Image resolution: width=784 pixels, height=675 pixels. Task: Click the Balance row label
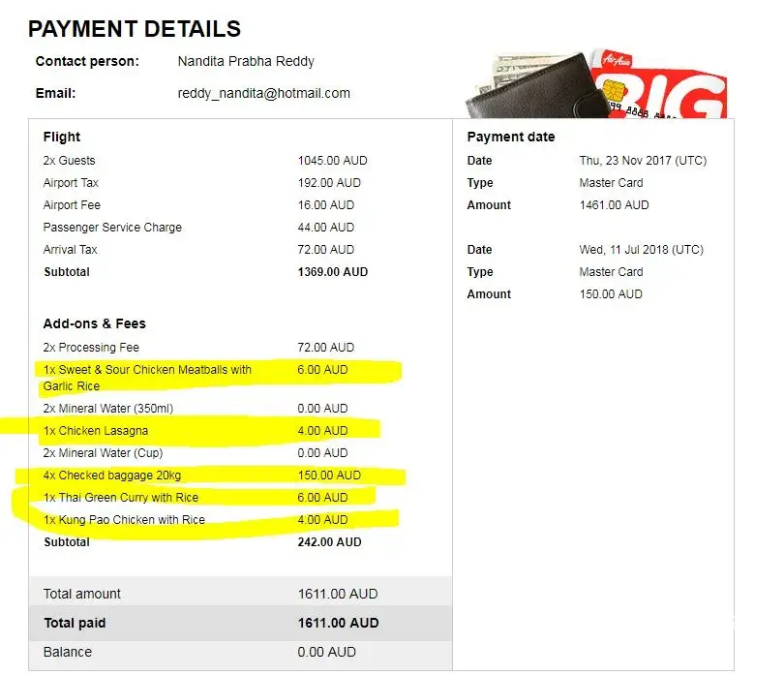pyautogui.click(x=68, y=652)
